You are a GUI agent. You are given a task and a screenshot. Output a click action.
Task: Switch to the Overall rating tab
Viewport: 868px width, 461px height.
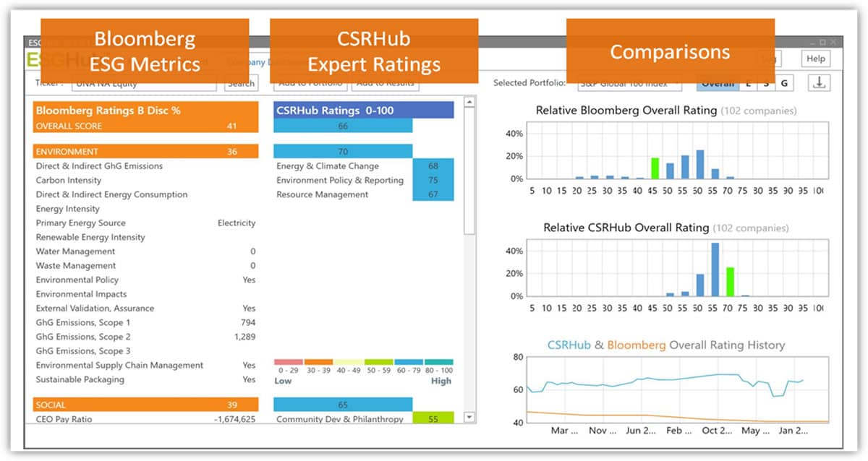pyautogui.click(x=718, y=84)
